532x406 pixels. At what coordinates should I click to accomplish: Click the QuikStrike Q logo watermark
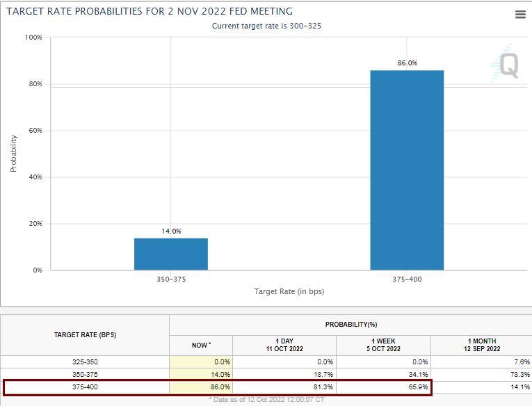click(505, 64)
